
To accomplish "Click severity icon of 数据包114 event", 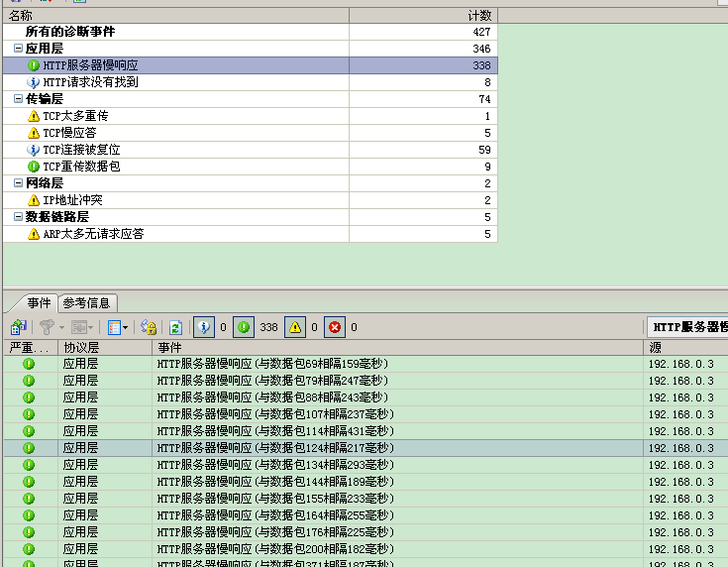I will tap(29, 431).
